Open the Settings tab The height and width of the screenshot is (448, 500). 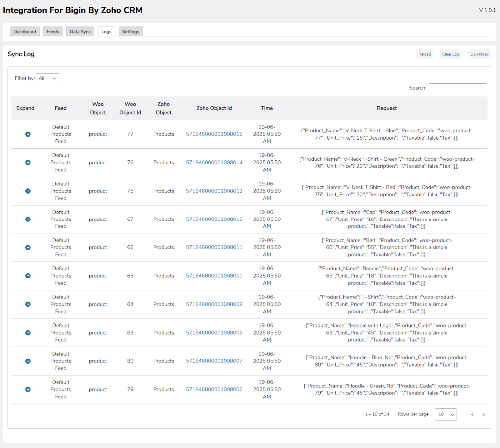pyautogui.click(x=130, y=32)
